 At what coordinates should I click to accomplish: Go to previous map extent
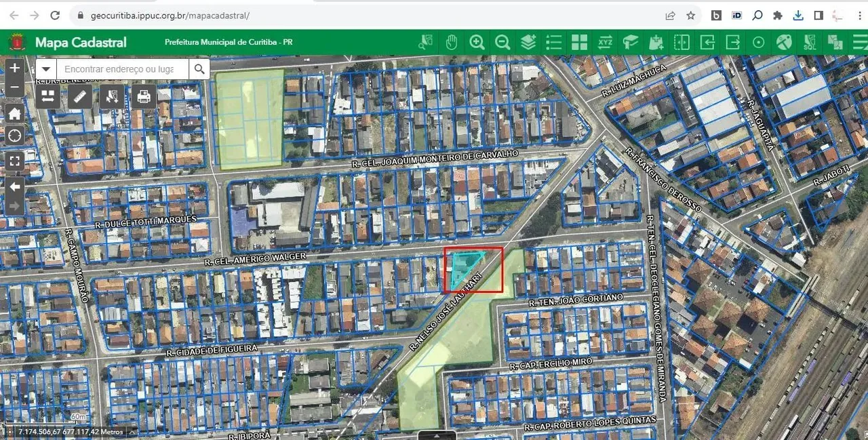coord(15,186)
